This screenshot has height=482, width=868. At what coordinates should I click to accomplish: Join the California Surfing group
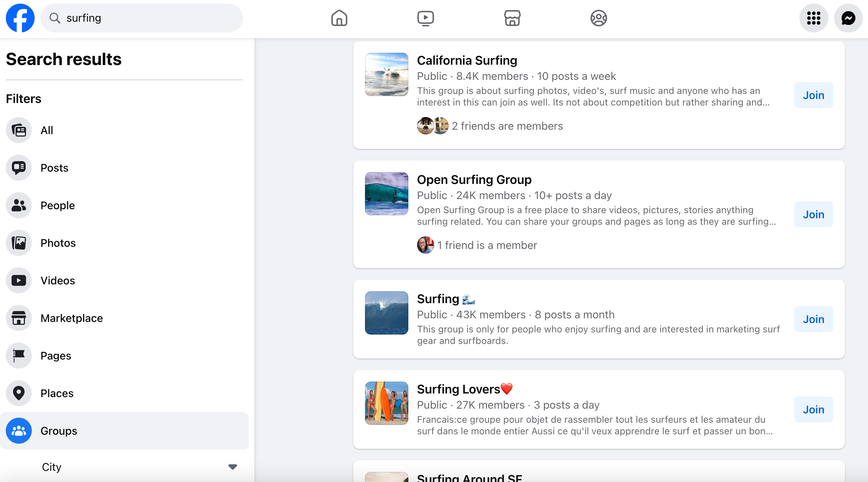[x=813, y=95]
